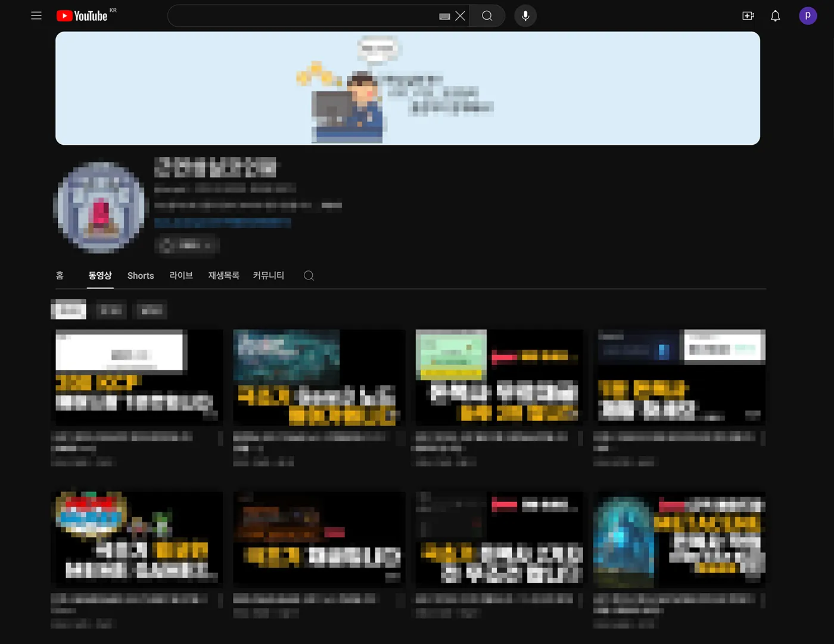
Task: Open the Create video icon
Action: pyautogui.click(x=748, y=15)
